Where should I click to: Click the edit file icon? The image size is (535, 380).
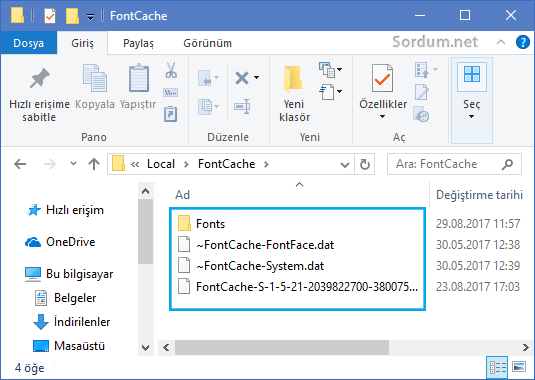[422, 92]
